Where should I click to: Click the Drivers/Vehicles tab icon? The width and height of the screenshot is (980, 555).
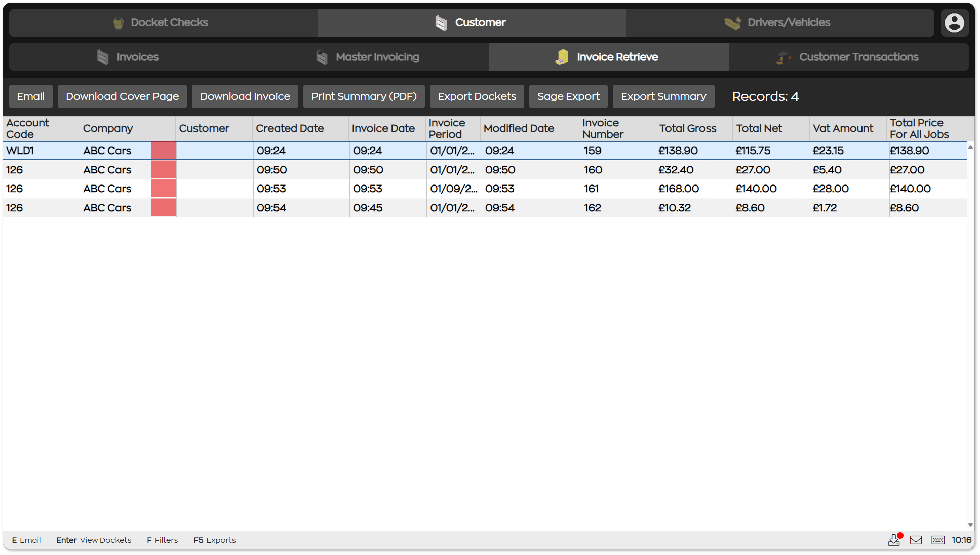point(732,23)
